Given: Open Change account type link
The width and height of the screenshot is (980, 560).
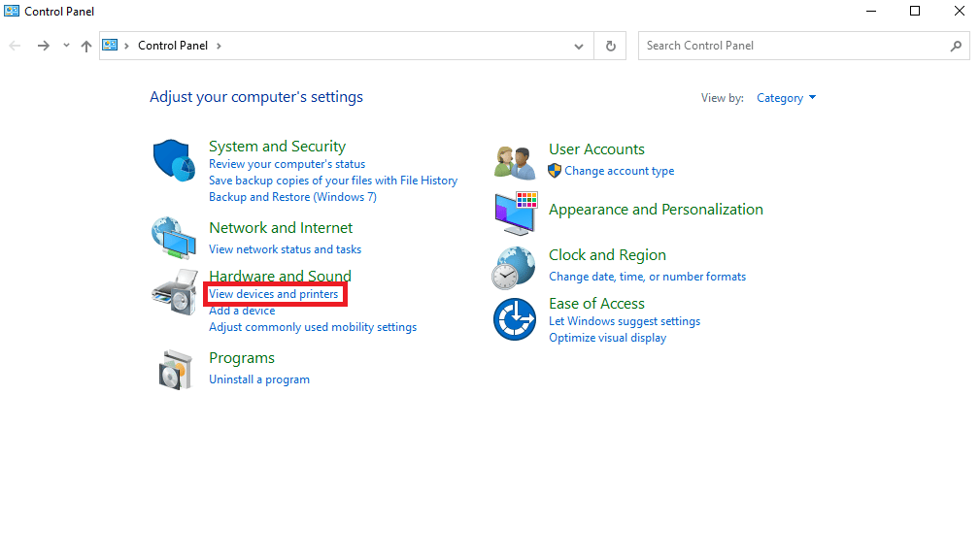Looking at the screenshot, I should pyautogui.click(x=619, y=171).
